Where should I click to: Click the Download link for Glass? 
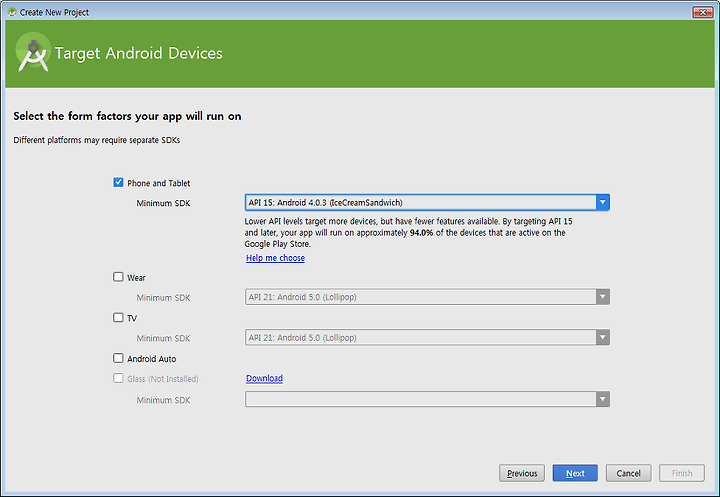pos(264,378)
